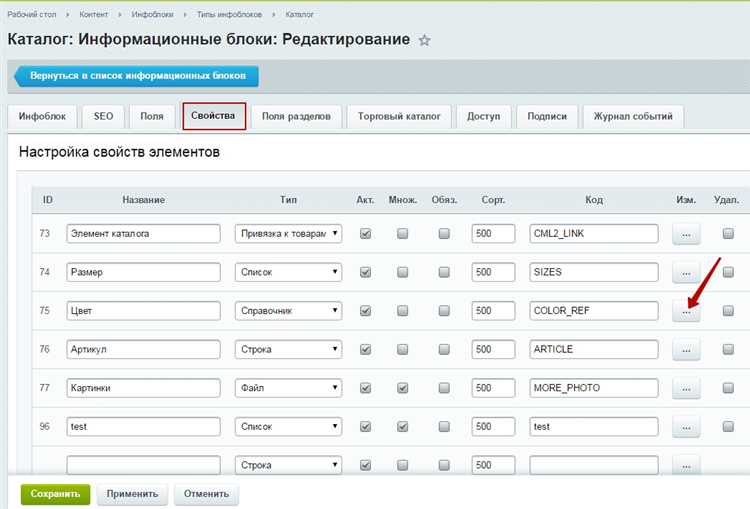The height and width of the screenshot is (509, 750).
Task: Click the ID value 75
Action: pos(44,311)
